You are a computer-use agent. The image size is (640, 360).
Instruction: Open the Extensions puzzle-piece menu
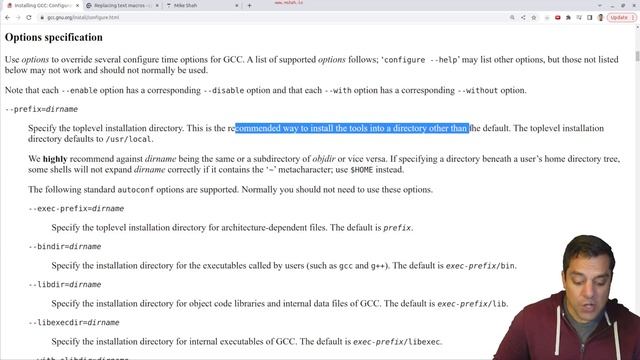coord(568,18)
